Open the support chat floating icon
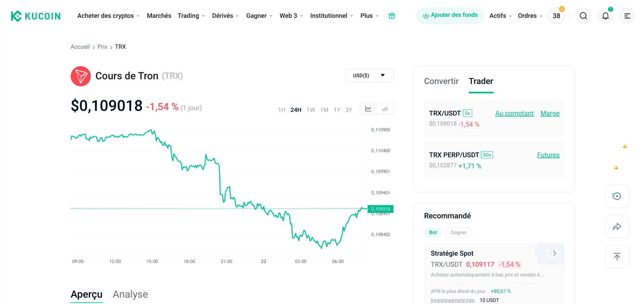Viewport: 644px width, 304px height. pos(617,196)
